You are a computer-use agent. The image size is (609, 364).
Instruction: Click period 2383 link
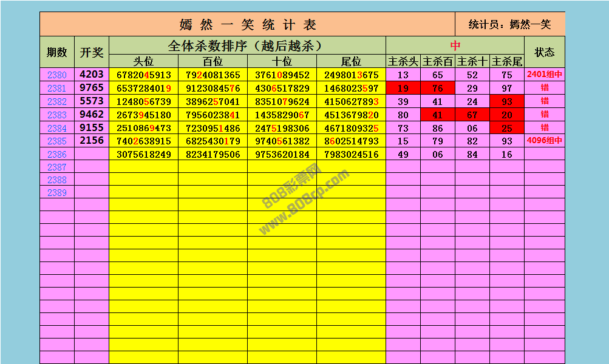pyautogui.click(x=56, y=115)
